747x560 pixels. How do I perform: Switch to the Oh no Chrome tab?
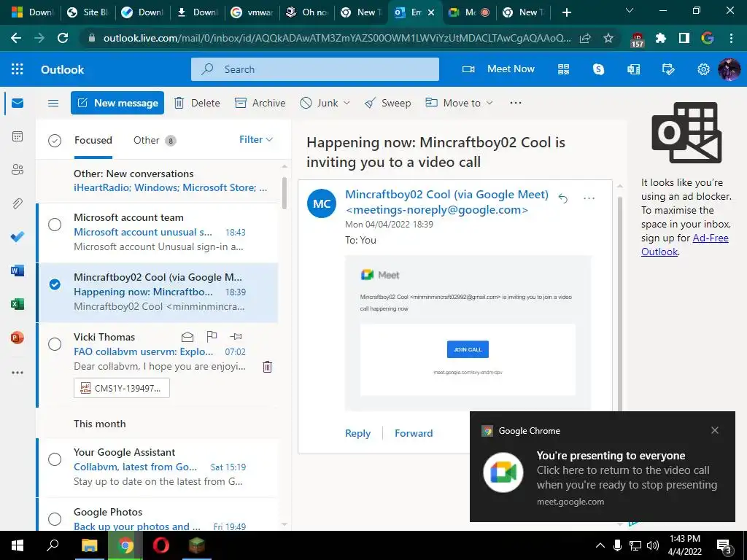coord(307,12)
